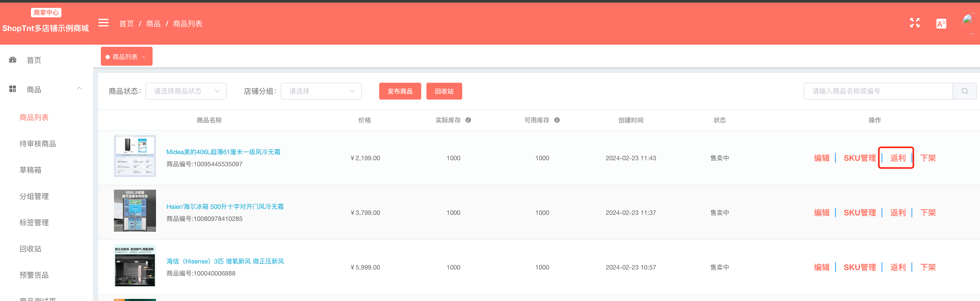Viewport: 980px width, 301px height.
Task: Click the ShopTnt多店铺示例商城 logo text
Action: [46, 28]
